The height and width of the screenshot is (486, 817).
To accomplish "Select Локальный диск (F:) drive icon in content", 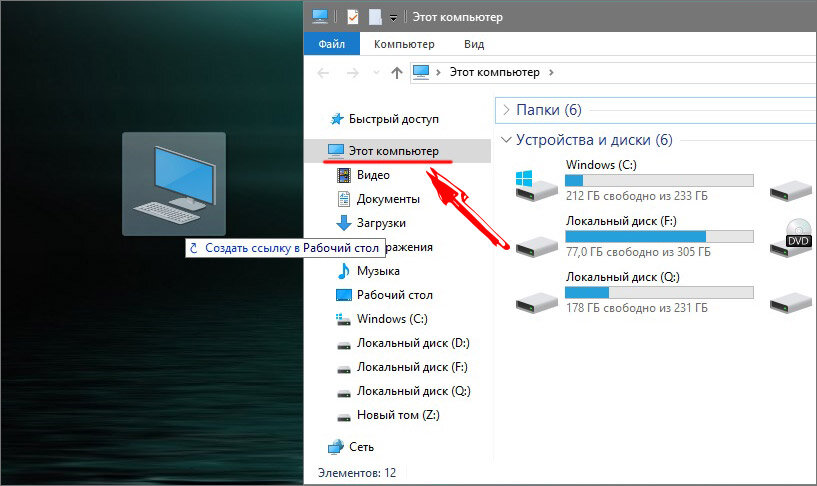I will click(x=537, y=246).
